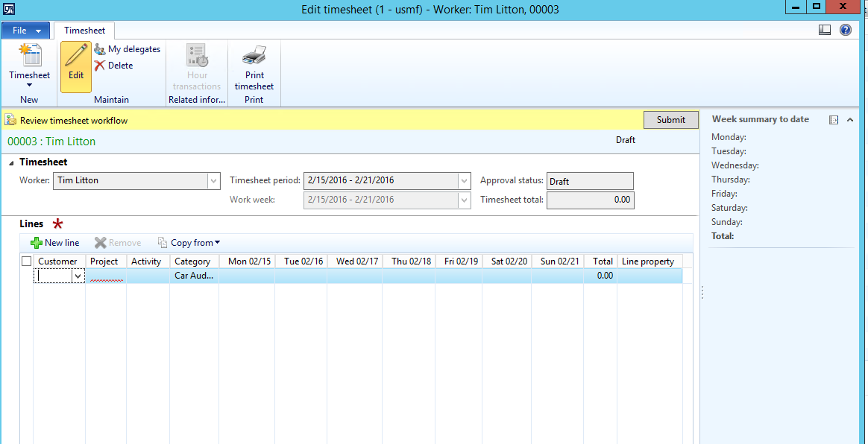Click the Mon 02/15 hours cell
This screenshot has height=444, width=868.
pos(247,276)
